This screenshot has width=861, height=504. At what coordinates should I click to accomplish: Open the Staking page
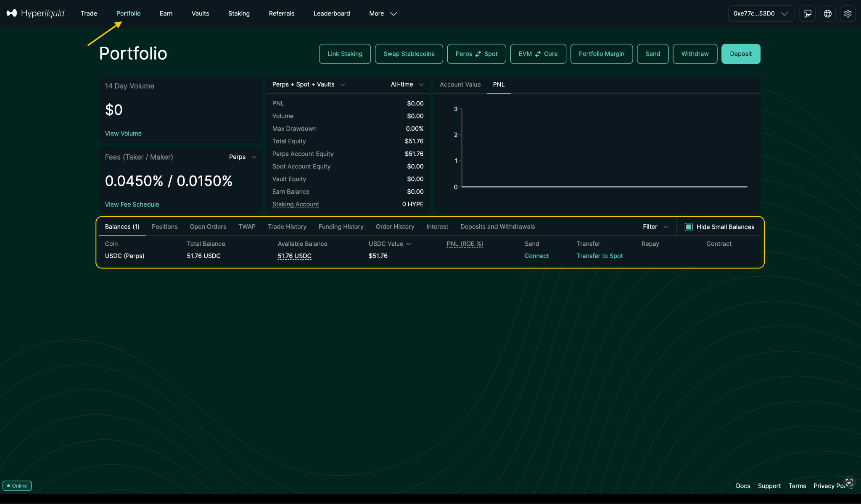(x=239, y=13)
